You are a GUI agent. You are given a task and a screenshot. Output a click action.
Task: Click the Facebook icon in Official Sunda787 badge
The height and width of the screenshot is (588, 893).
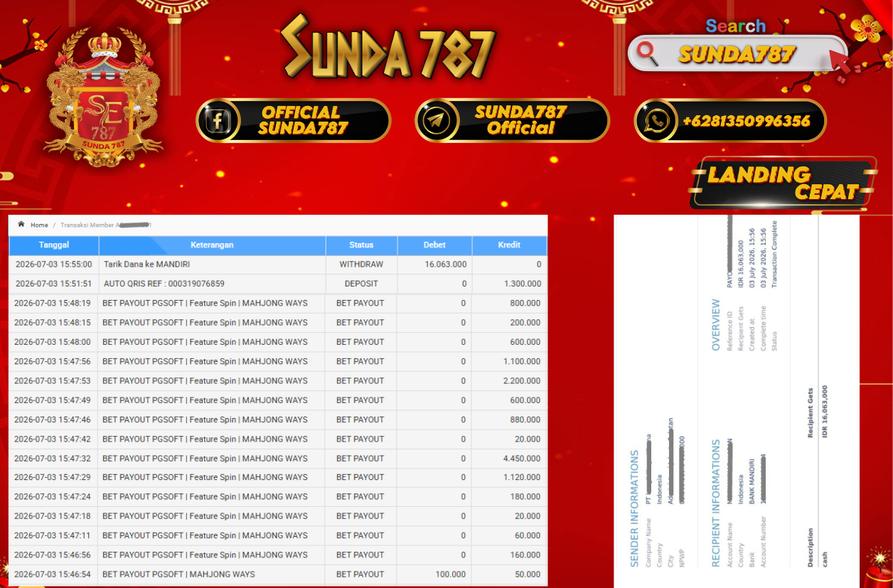tap(218, 120)
